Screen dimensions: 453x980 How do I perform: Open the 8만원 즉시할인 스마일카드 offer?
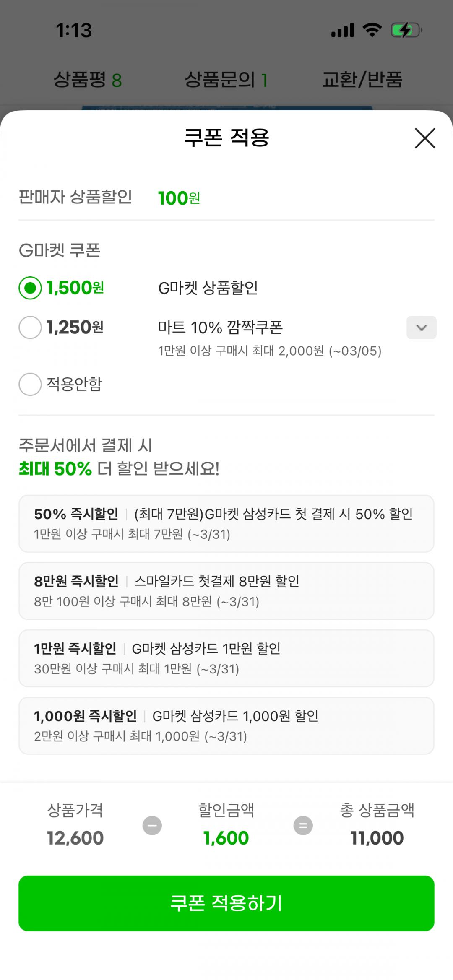[226, 590]
